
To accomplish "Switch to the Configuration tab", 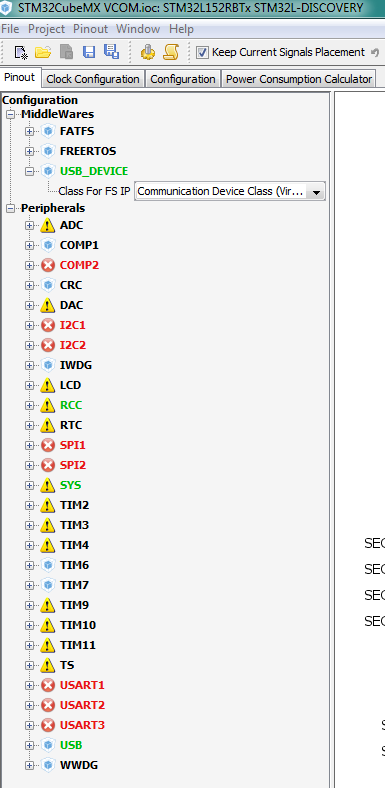I will (182, 79).
